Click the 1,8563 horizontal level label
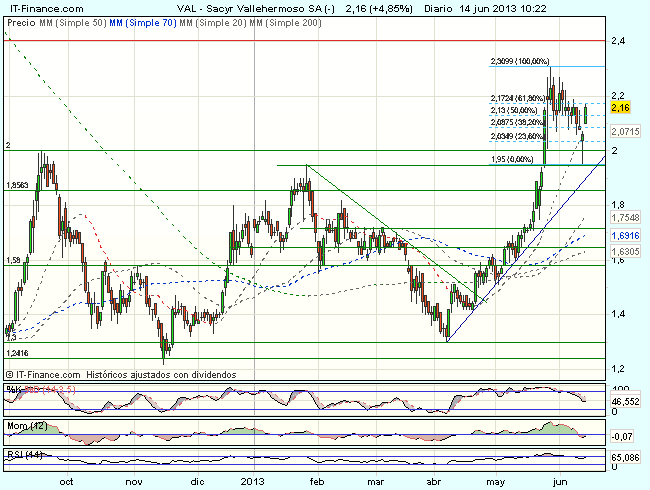The height and width of the screenshot is (490, 650). [17, 184]
